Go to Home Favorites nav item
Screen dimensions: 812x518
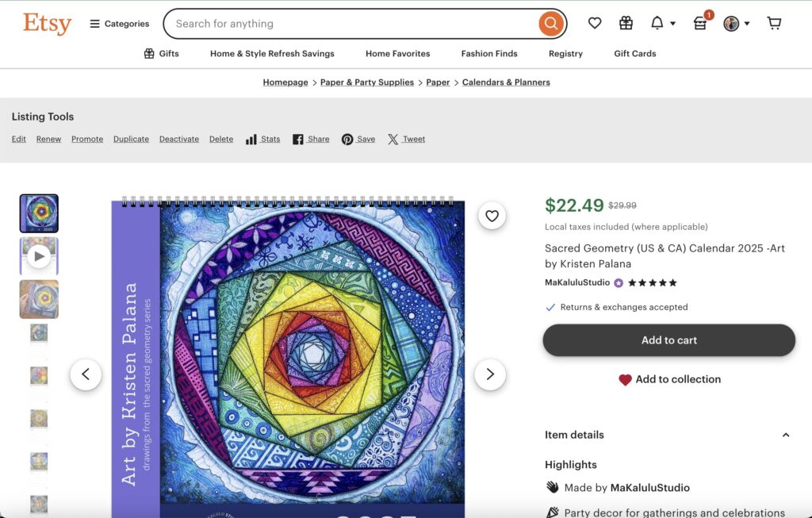click(x=397, y=54)
